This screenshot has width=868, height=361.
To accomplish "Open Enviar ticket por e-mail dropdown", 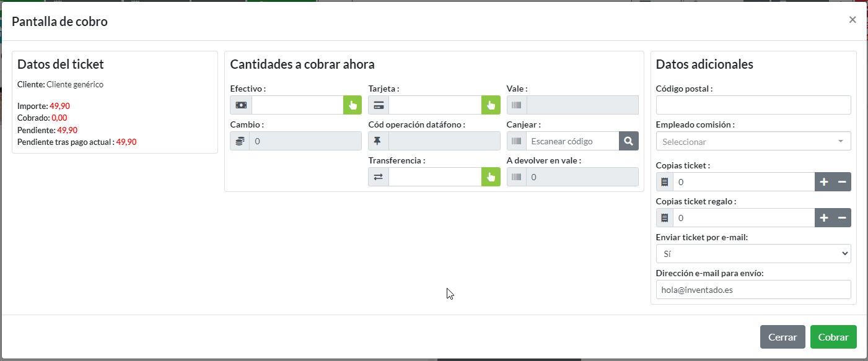I will pyautogui.click(x=753, y=254).
